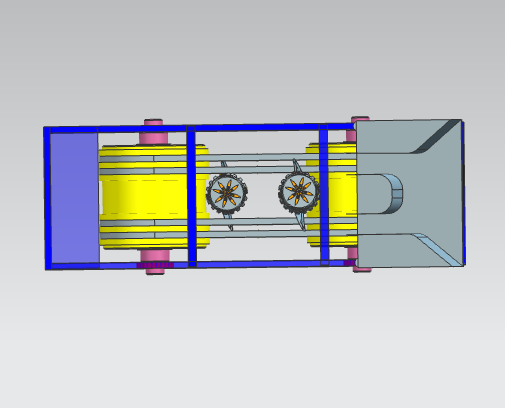The height and width of the screenshot is (408, 505).
Task: Click the gray hopper chute body
Action: 410,193
